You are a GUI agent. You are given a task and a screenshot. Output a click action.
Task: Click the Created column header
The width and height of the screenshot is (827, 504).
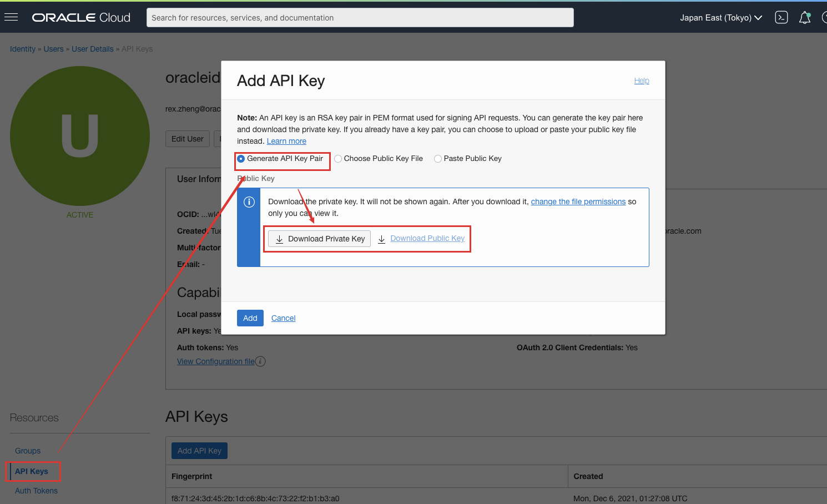[x=588, y=476]
